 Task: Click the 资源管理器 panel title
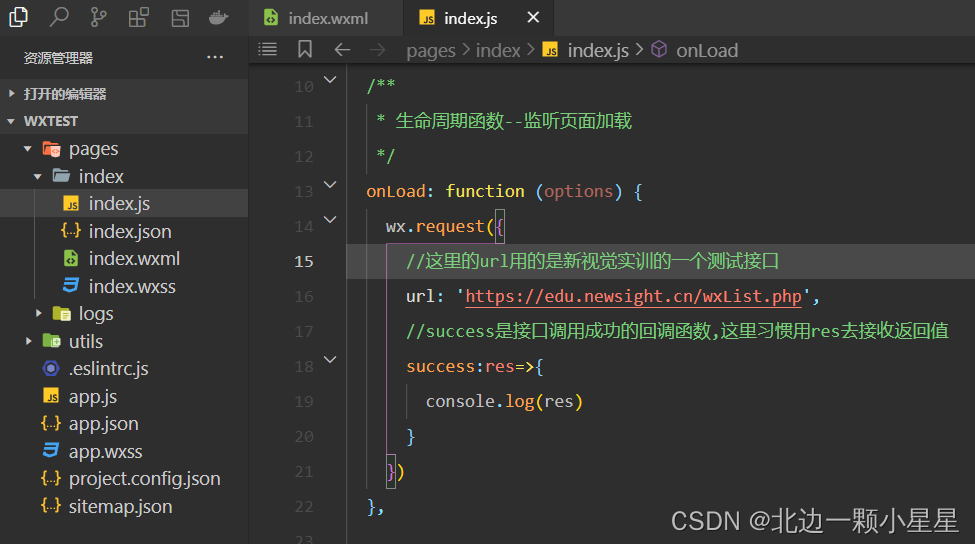tap(58, 58)
